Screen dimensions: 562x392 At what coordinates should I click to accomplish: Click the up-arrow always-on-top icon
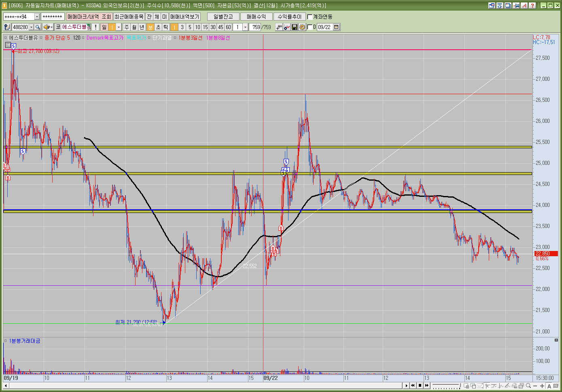[x=500, y=5]
